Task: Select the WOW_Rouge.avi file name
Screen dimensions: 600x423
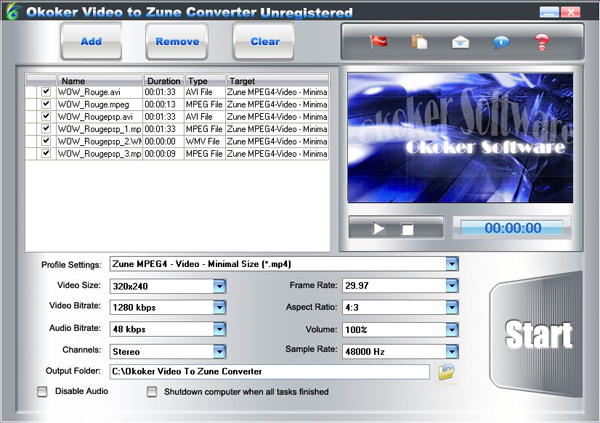Action: click(x=89, y=92)
